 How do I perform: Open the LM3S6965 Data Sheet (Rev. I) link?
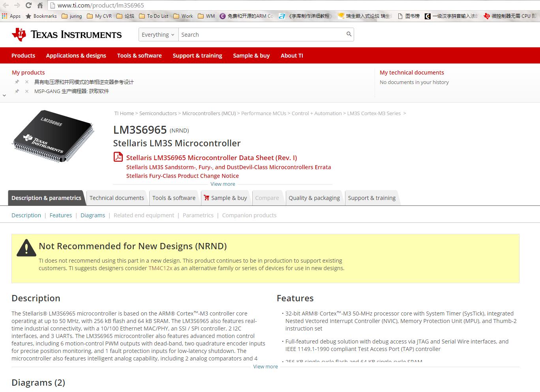212,158
